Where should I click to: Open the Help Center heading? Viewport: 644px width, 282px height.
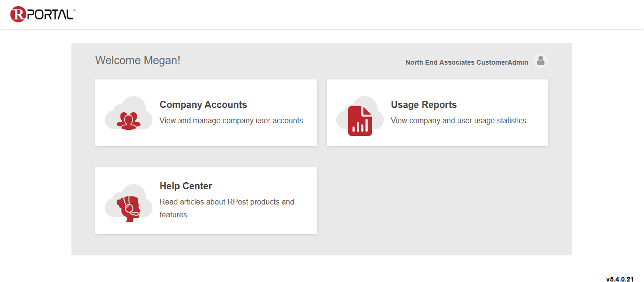[x=186, y=186]
